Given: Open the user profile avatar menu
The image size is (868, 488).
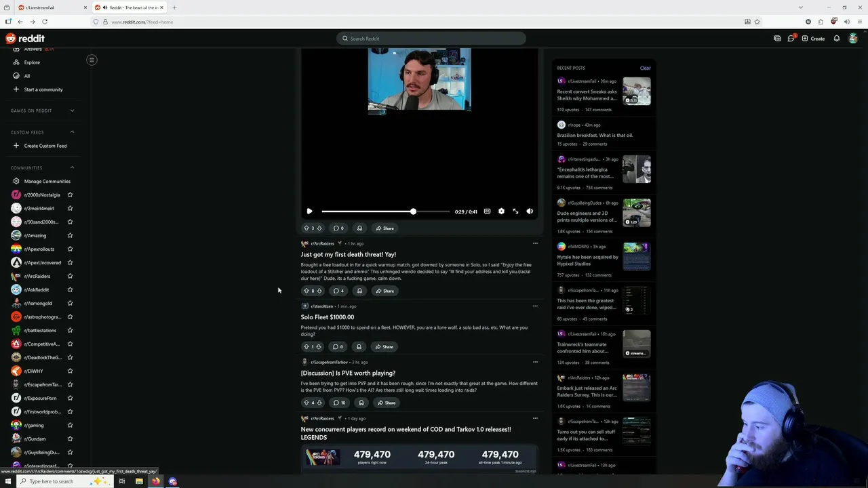Looking at the screenshot, I should coord(853,39).
